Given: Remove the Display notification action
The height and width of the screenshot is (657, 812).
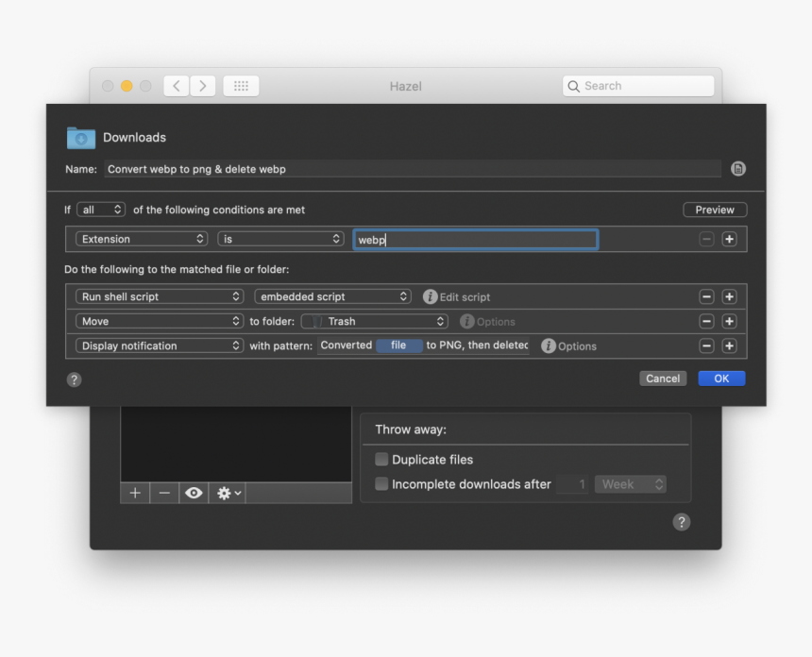Looking at the screenshot, I should 706,345.
